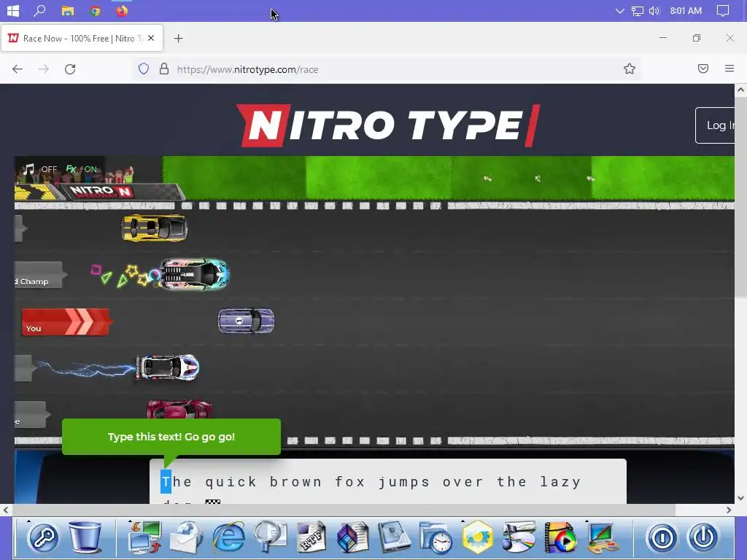
Task: Close the Race Now browser tab
Action: coord(151,38)
